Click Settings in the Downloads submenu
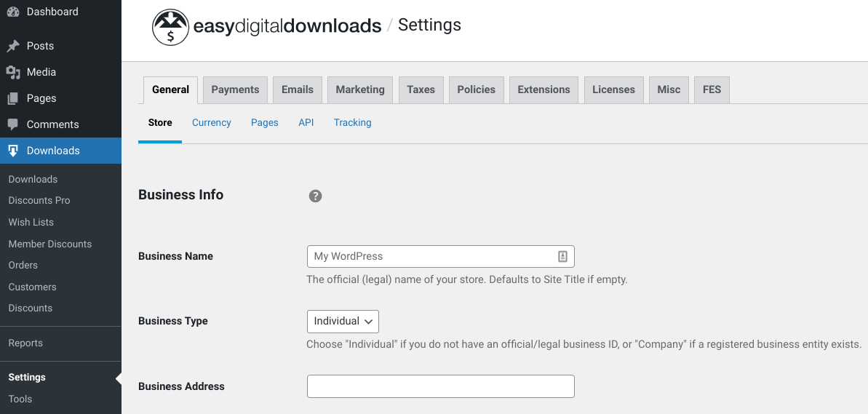 coord(27,378)
